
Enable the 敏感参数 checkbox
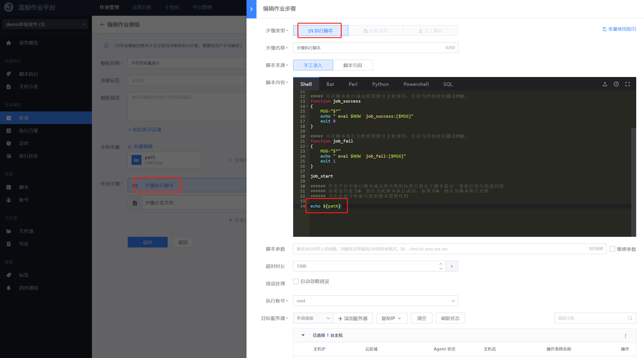(x=612, y=249)
